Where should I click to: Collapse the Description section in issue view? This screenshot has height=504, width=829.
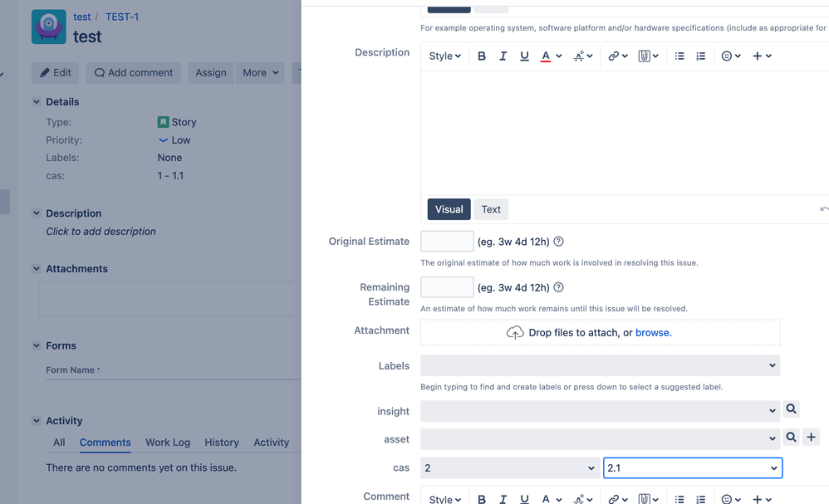pos(37,213)
